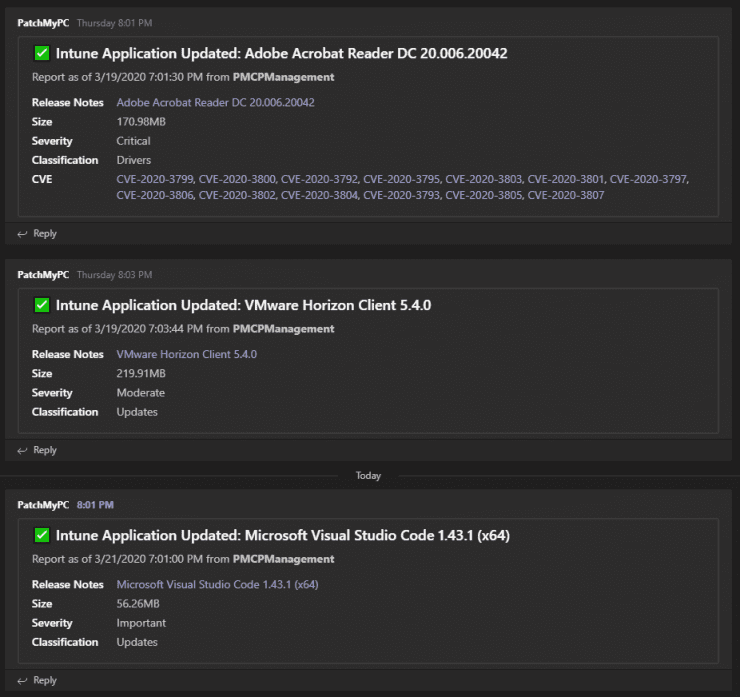Open CVE-2020-3807 link
740x697 pixels.
click(566, 195)
